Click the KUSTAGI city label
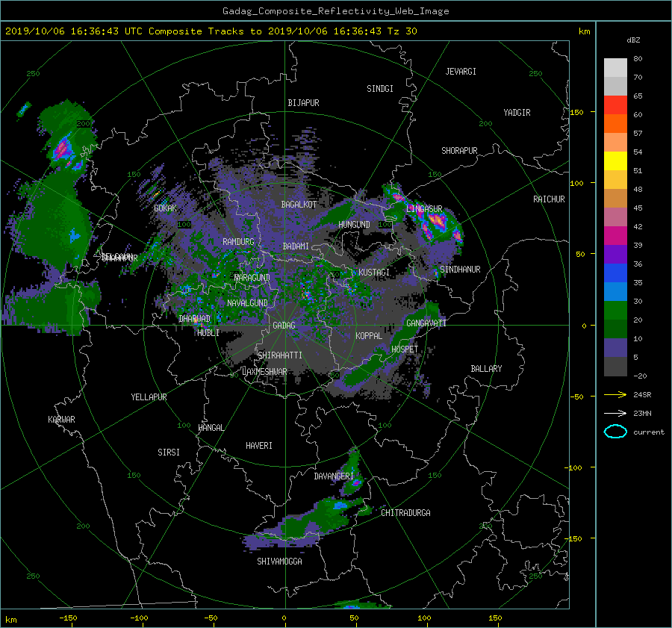 [374, 273]
